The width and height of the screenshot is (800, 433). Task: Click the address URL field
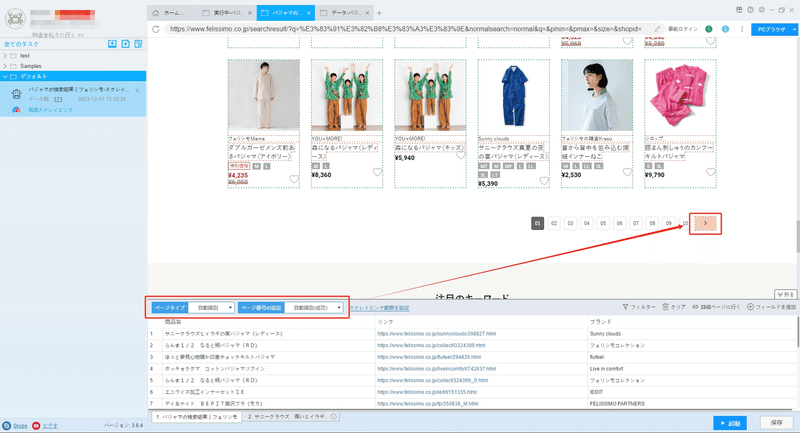(x=408, y=29)
